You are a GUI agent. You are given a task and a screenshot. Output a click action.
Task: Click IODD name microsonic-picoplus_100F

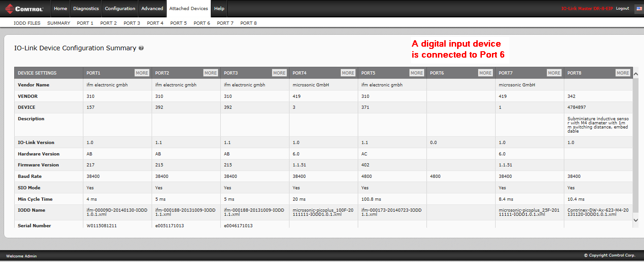(322, 212)
